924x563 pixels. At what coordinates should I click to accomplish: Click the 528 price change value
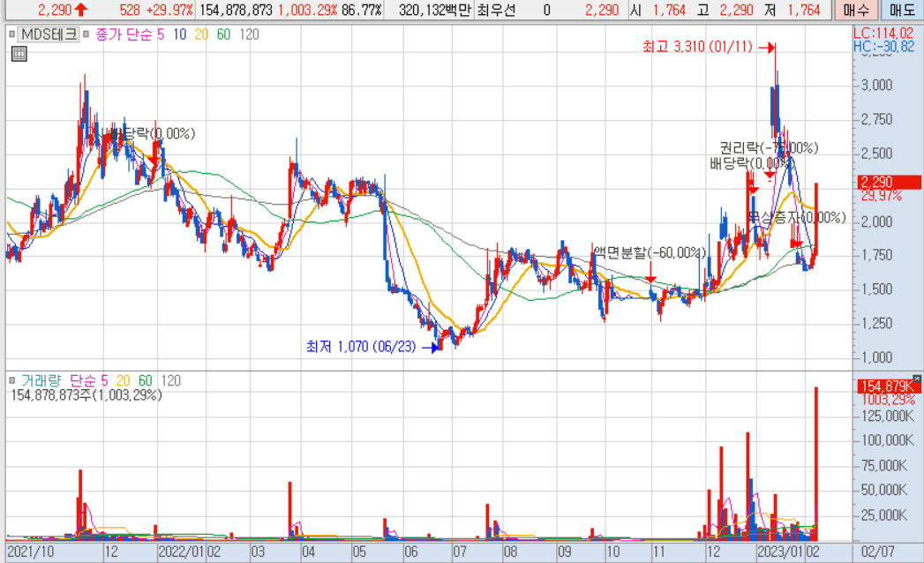[x=129, y=10]
